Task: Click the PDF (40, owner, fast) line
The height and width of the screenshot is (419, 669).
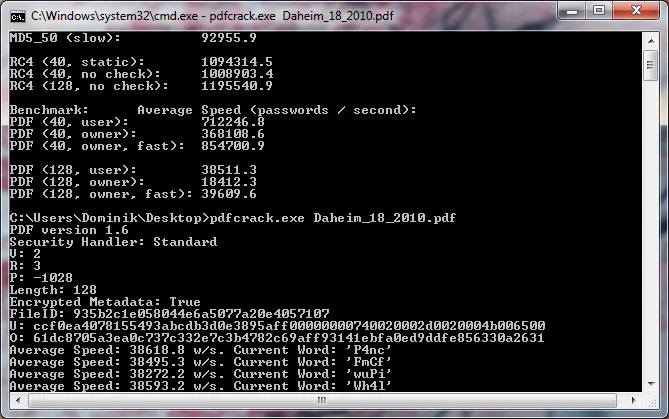Action: tap(137, 146)
